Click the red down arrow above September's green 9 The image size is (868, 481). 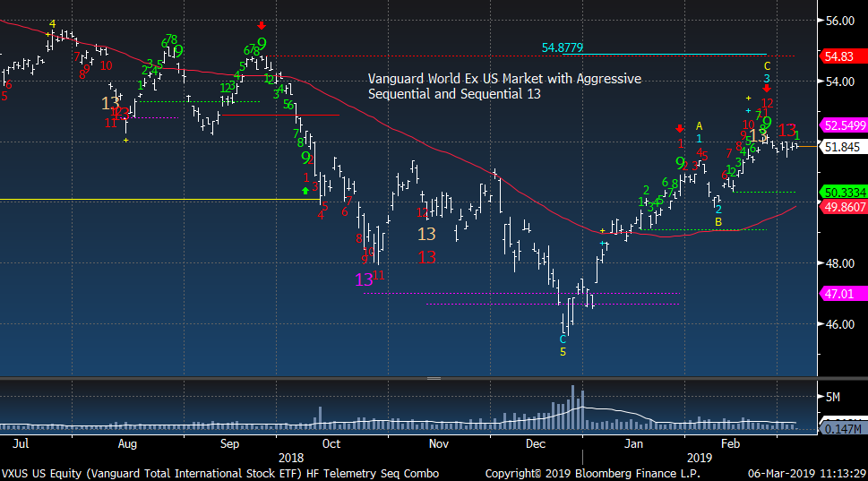click(x=262, y=25)
